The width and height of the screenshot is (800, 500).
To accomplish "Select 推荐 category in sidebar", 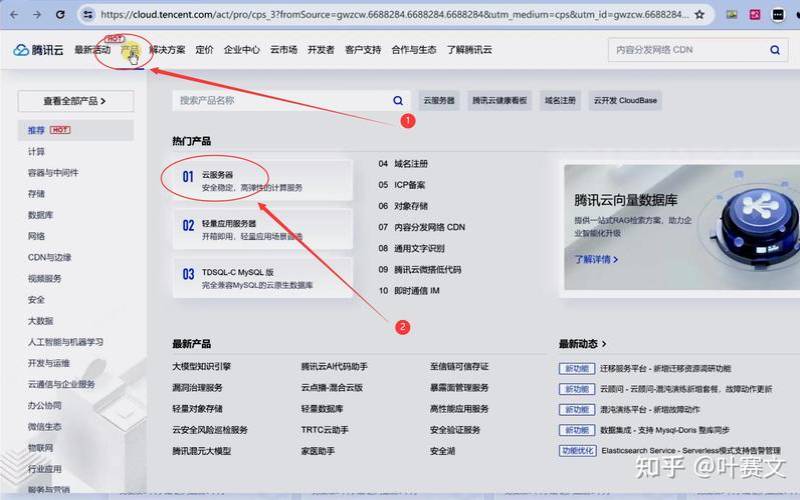I will (76, 130).
